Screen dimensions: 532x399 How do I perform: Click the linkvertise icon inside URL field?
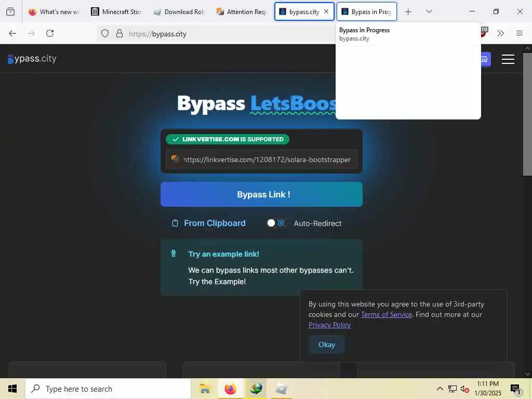coord(175,159)
